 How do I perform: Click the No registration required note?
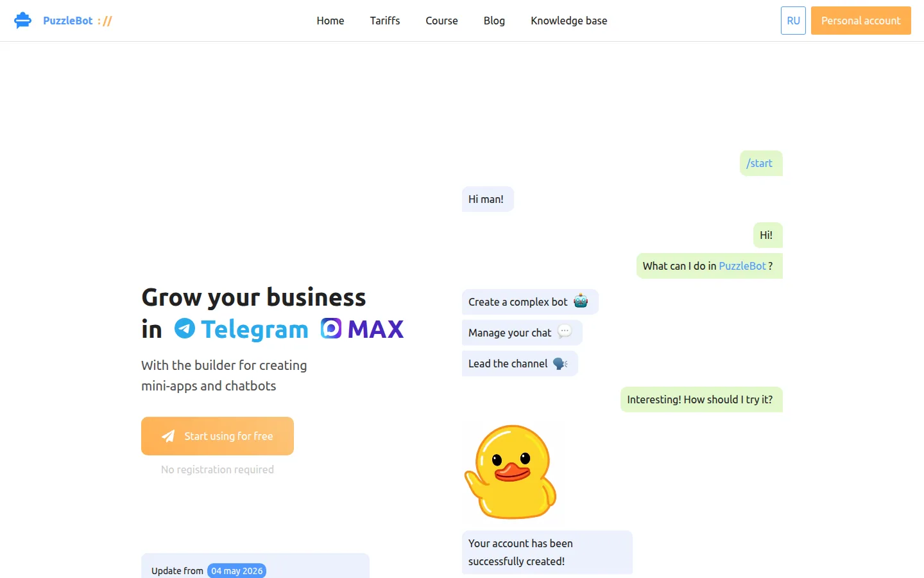(218, 469)
